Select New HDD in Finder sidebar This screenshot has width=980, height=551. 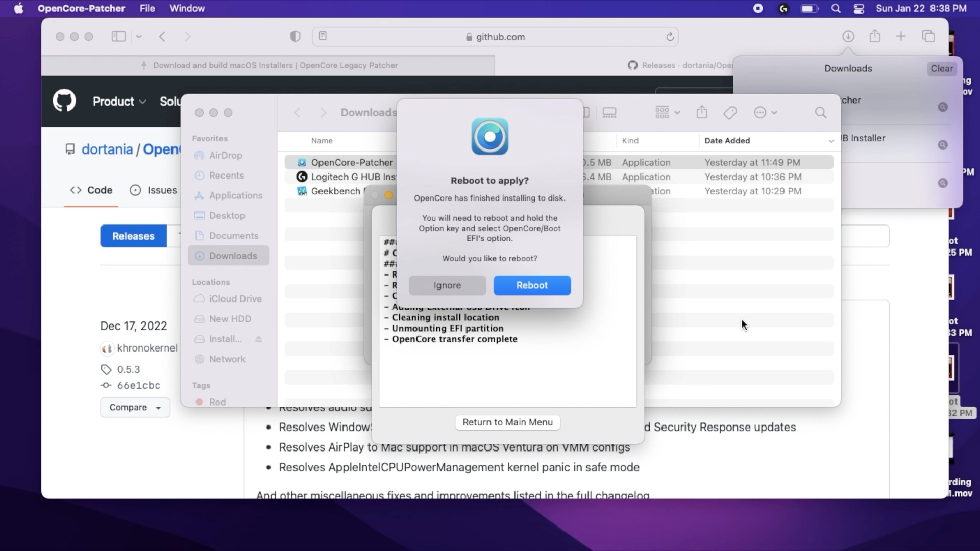(x=228, y=319)
